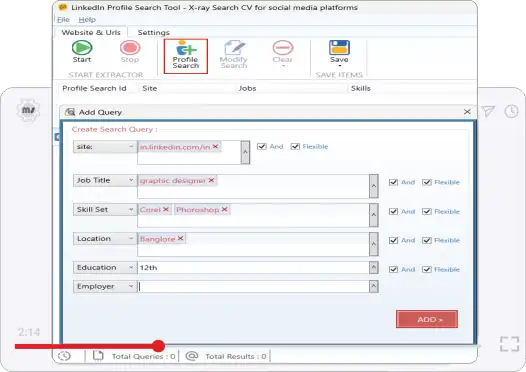526x372 pixels.
Task: Toggle the Flexible checkbox for Education
Action: tap(427, 269)
